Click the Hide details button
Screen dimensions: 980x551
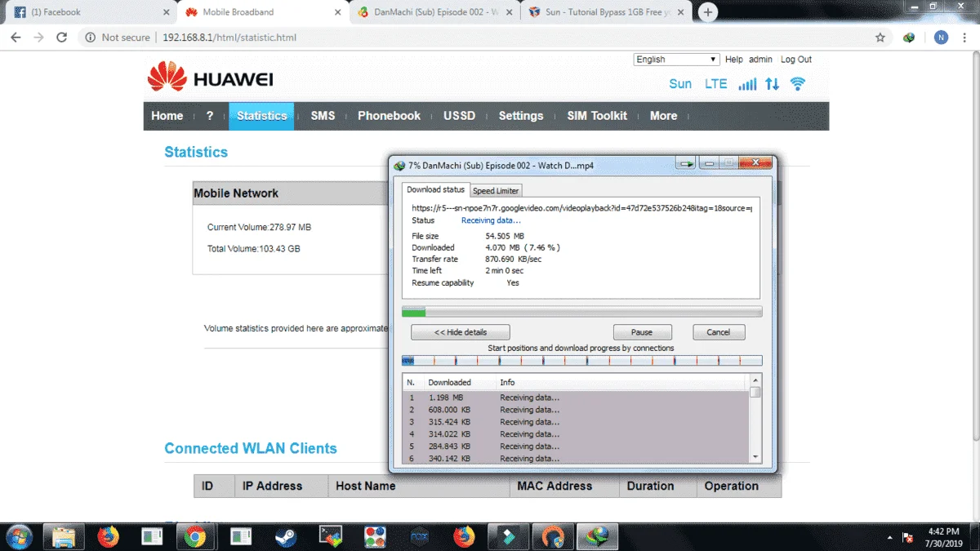click(461, 332)
